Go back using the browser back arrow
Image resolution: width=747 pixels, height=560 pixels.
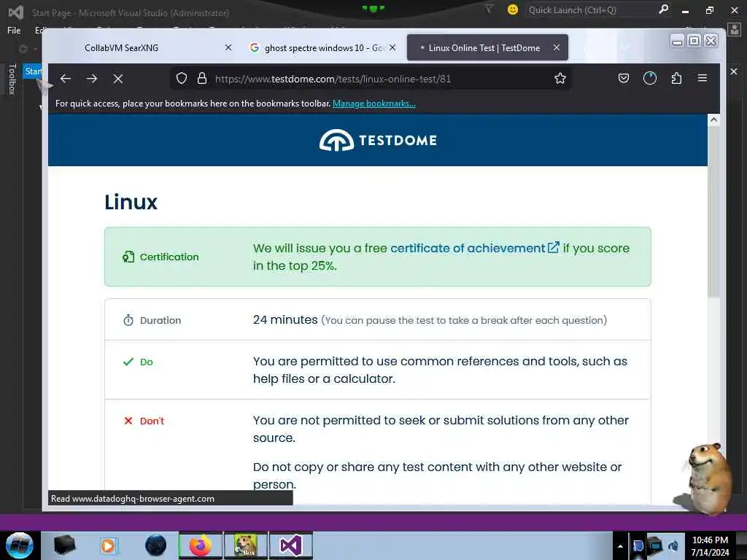click(66, 79)
